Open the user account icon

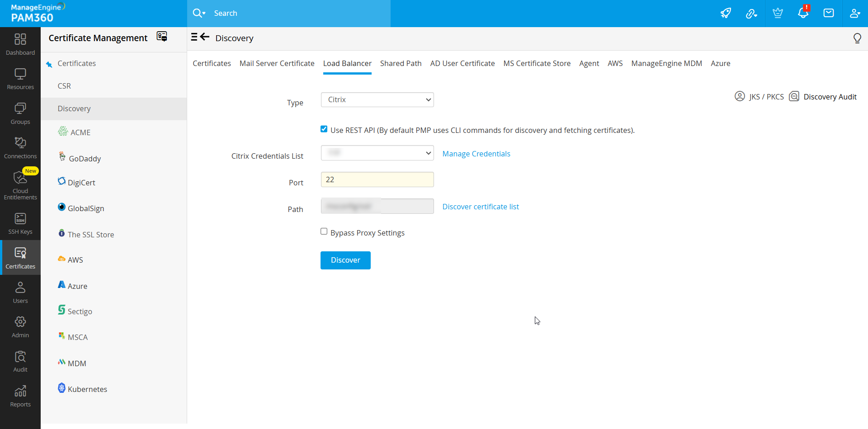pyautogui.click(x=854, y=13)
